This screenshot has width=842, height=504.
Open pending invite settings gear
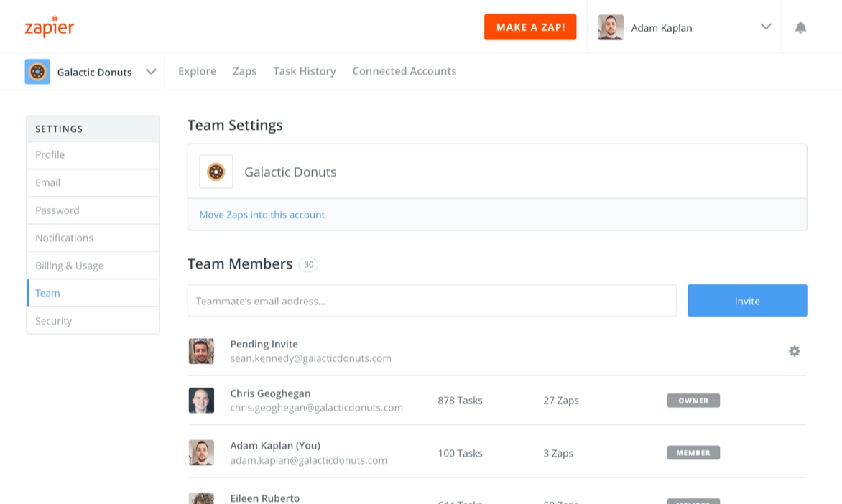pos(794,351)
